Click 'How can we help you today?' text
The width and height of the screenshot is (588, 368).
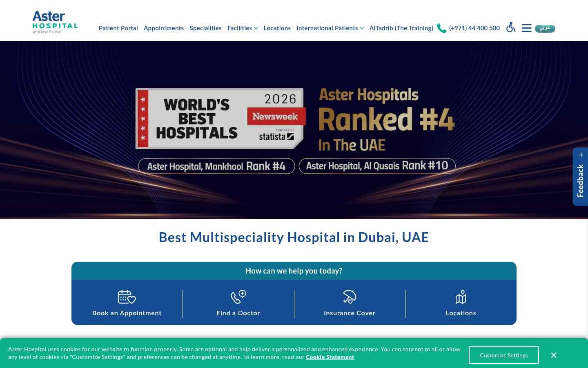(294, 271)
